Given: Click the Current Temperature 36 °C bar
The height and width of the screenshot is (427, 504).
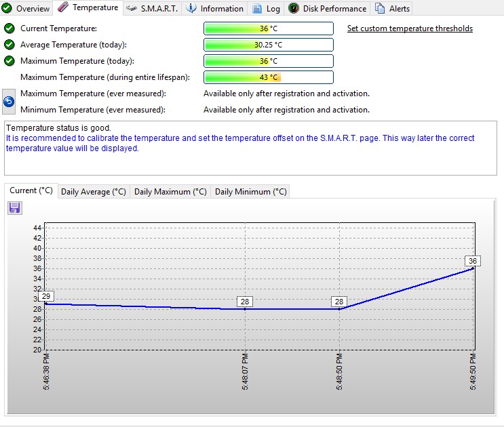Looking at the screenshot, I should coord(269,28).
